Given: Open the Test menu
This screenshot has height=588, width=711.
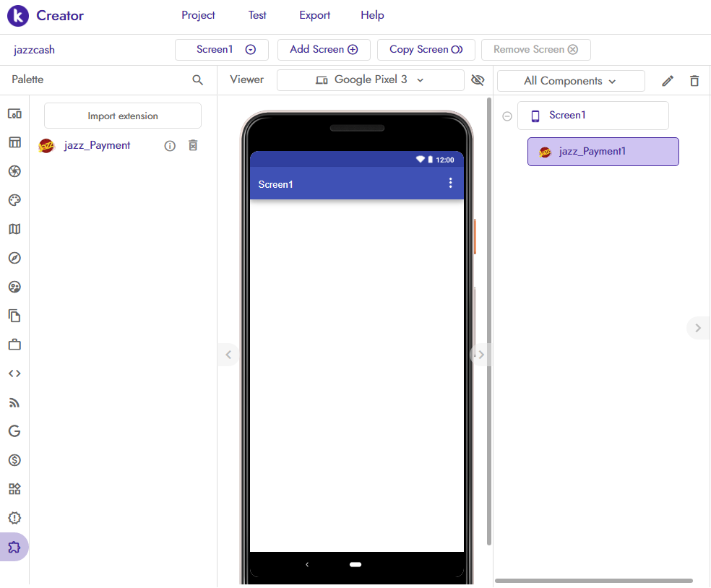Looking at the screenshot, I should pyautogui.click(x=257, y=15).
